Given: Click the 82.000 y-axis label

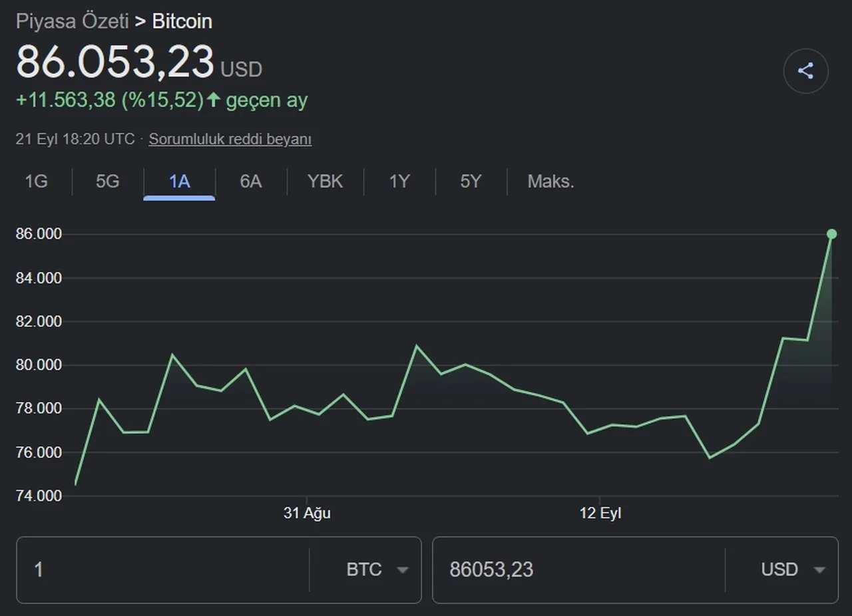Looking at the screenshot, I should click(39, 321).
